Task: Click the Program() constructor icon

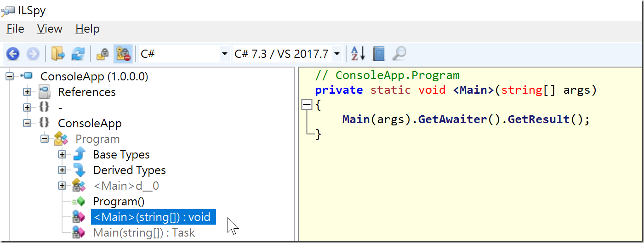Action: click(x=79, y=201)
